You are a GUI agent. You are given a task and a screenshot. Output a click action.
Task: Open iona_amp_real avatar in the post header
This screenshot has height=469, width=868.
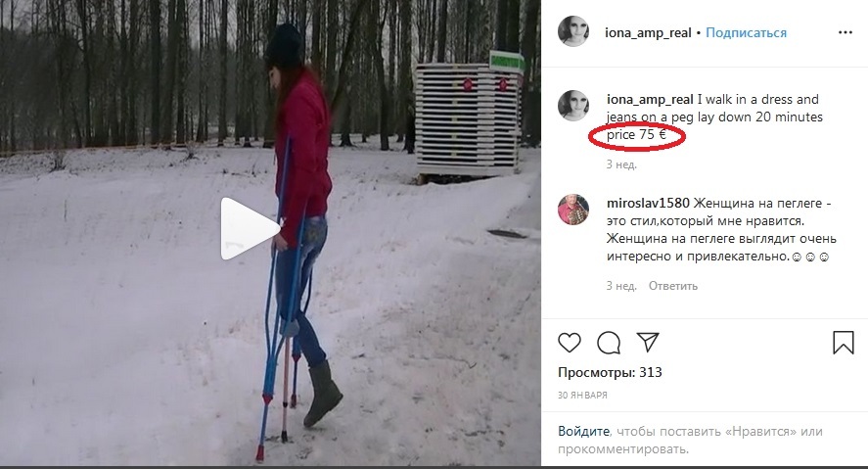click(572, 31)
